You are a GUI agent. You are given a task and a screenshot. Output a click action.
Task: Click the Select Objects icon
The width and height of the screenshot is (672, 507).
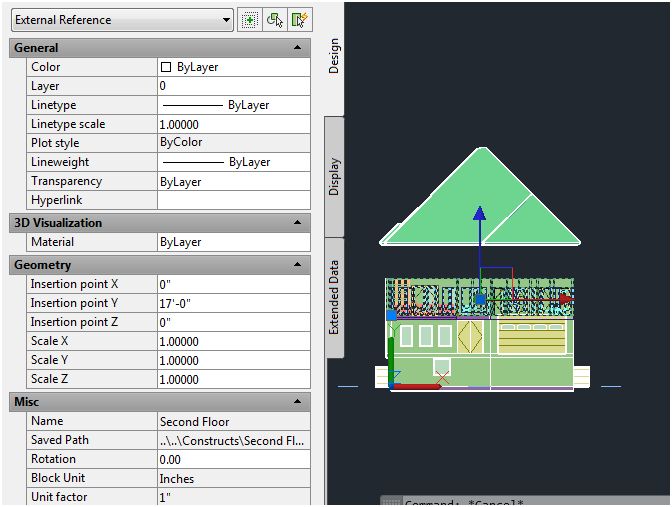tap(274, 20)
